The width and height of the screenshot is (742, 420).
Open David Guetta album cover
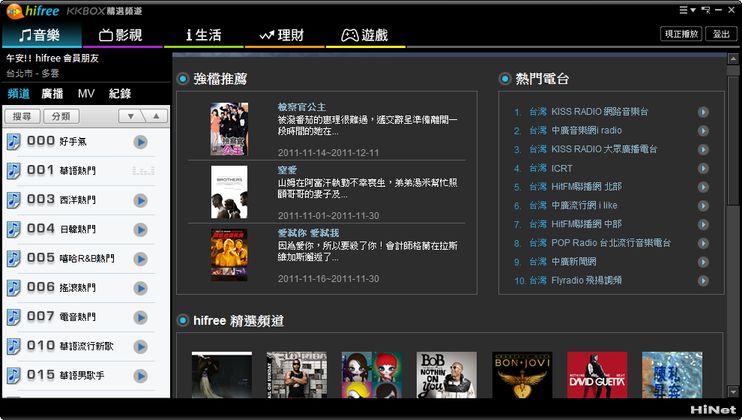(x=597, y=375)
